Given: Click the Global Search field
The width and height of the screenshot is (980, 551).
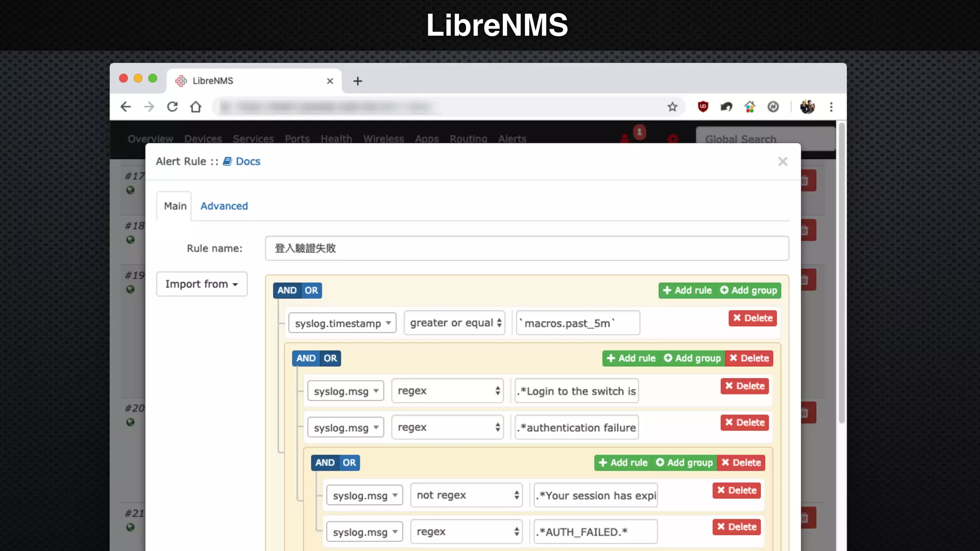Looking at the screenshot, I should 766,139.
